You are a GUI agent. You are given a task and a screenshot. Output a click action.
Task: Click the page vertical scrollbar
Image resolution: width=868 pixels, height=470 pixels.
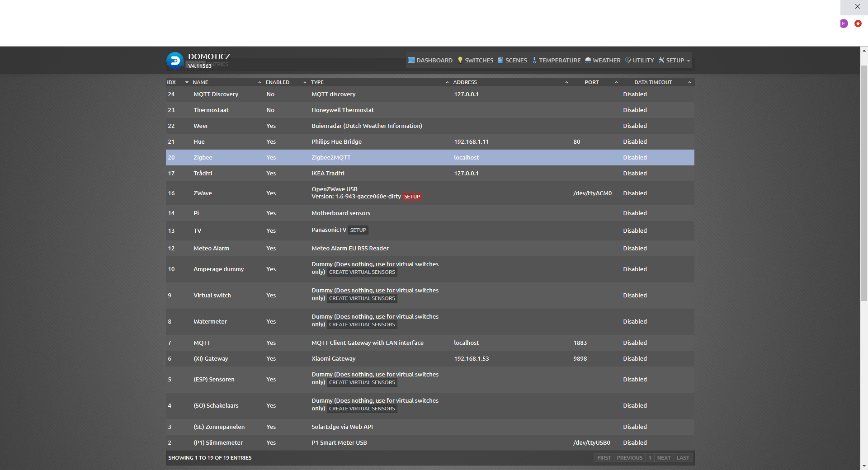864,181
